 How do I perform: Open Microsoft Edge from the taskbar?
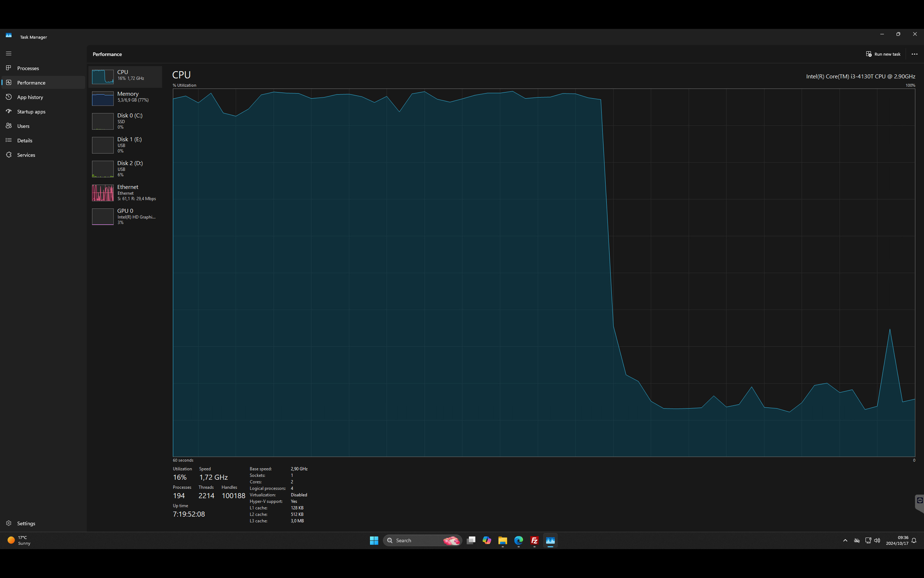[x=518, y=540]
